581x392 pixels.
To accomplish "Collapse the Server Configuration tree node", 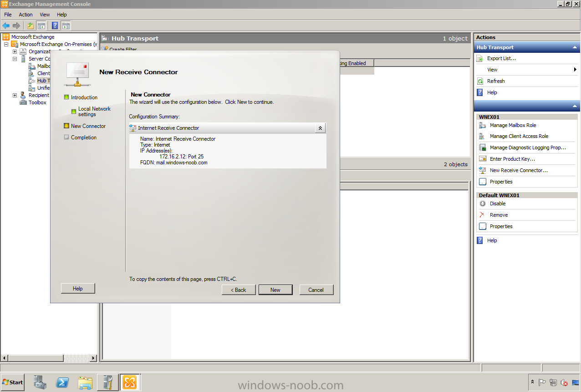I will tap(15, 59).
